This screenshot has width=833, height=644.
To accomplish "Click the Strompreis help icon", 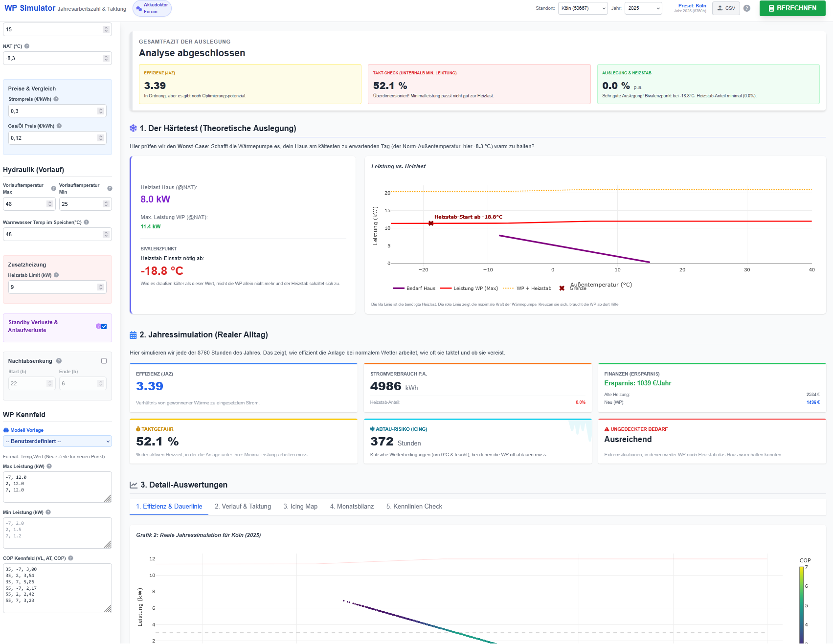I will [56, 99].
